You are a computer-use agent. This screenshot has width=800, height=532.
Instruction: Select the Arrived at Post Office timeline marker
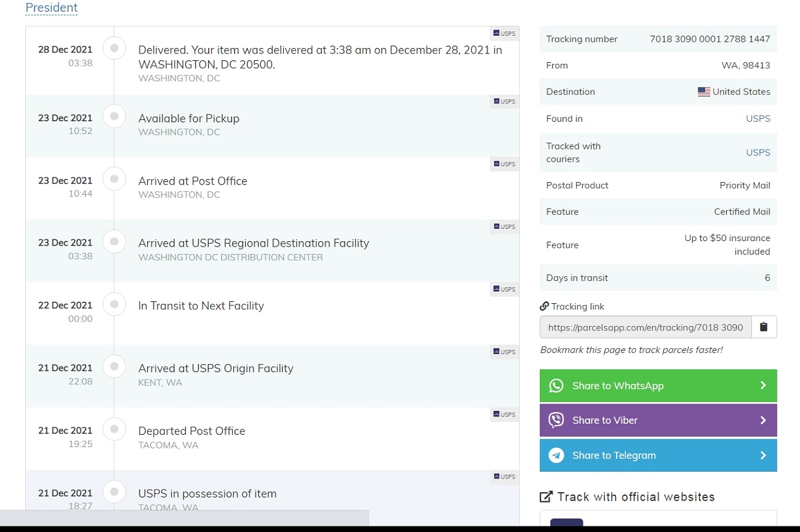pos(114,180)
